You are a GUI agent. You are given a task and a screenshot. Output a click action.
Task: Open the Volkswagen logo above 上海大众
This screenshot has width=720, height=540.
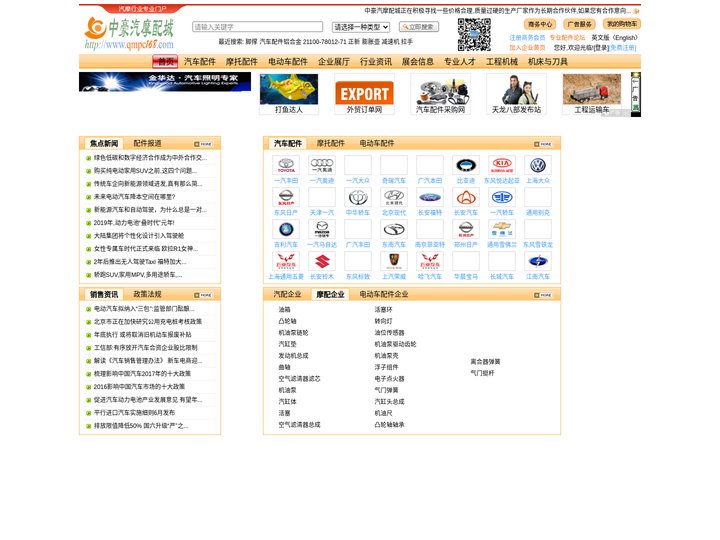coord(538,165)
